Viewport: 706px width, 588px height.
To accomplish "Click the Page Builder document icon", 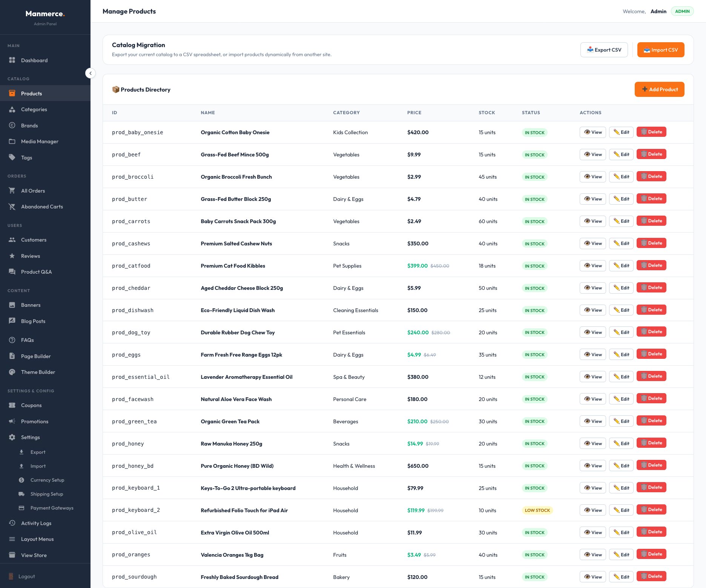I will click(x=12, y=356).
